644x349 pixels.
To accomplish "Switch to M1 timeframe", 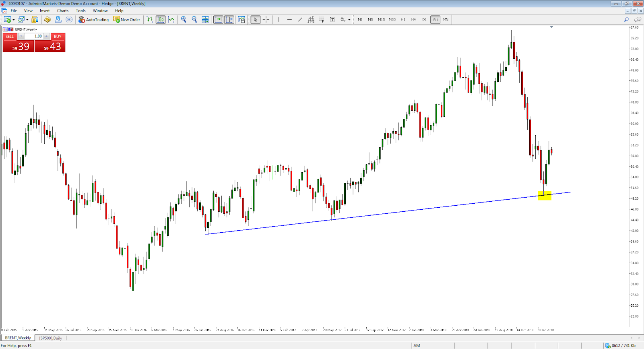I will click(360, 19).
